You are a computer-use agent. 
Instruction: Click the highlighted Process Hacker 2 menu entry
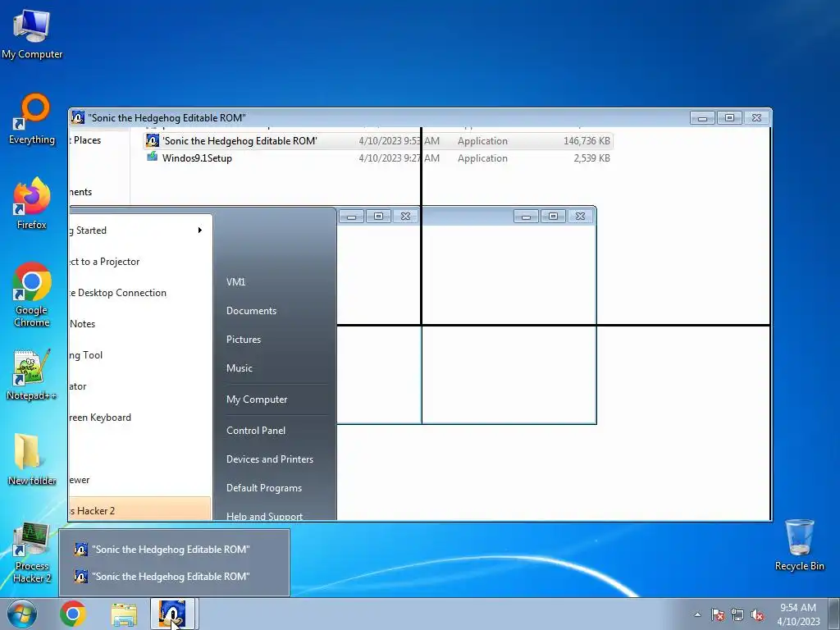click(x=140, y=510)
